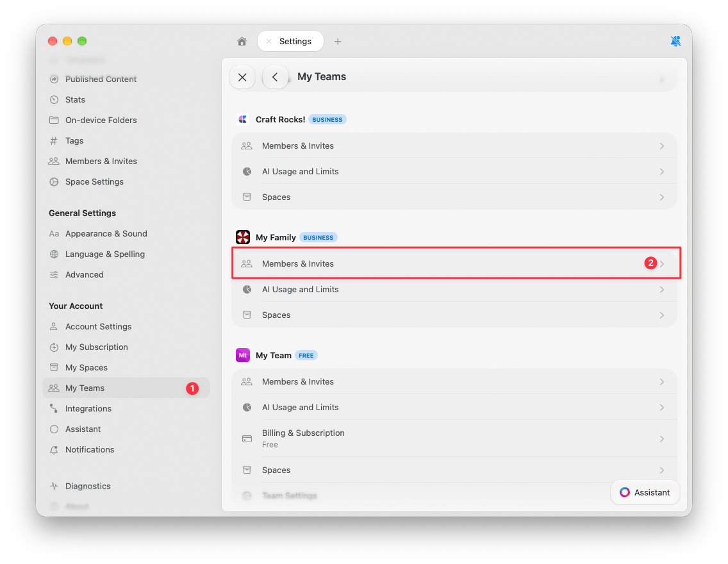Viewport: 728px width, 564px height.
Task: Click the Tags hash icon
Action: [x=54, y=140]
